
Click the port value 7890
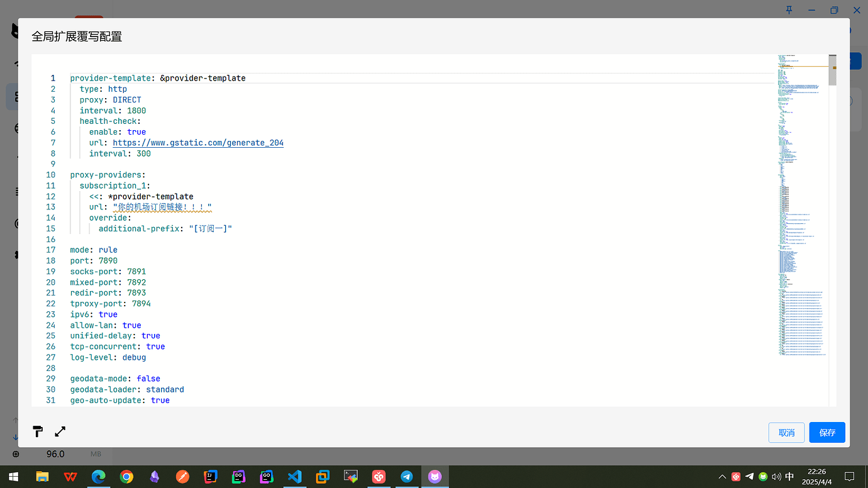click(108, 260)
